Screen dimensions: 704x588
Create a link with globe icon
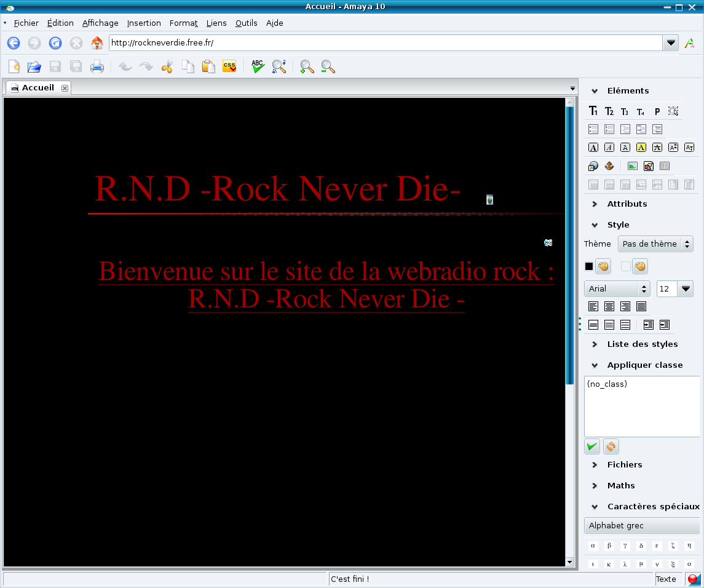(593, 166)
